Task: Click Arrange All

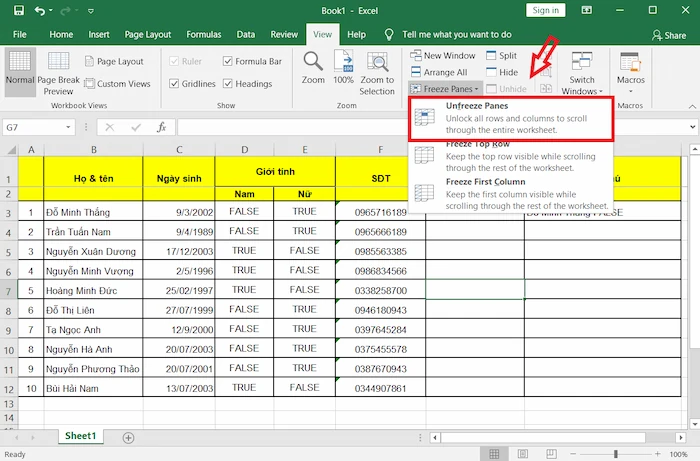Action: 438,72
